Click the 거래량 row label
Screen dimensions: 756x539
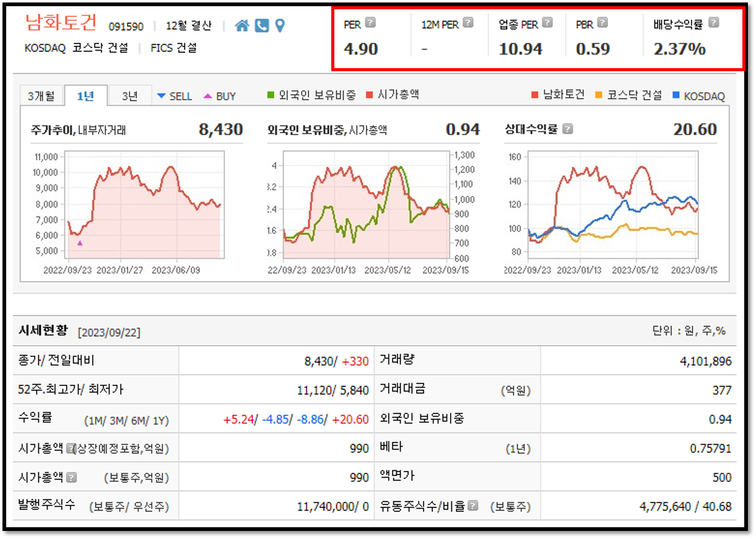tap(396, 359)
